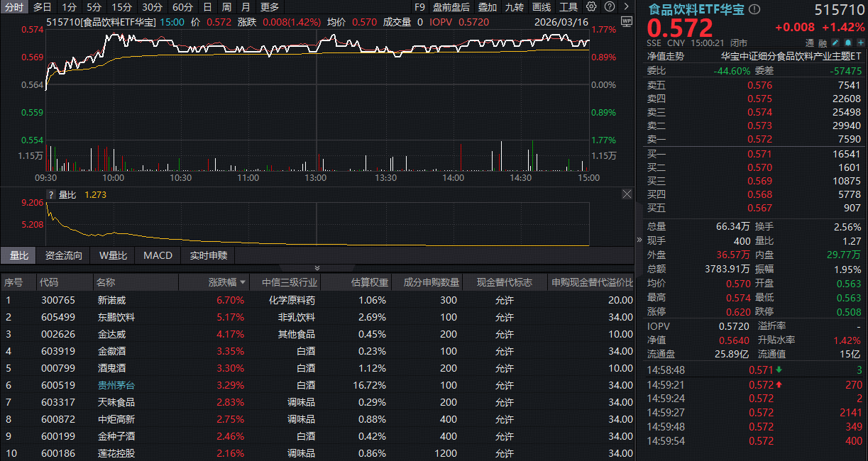Viewport: 868px width, 461px height.
Task: Open the settings gear in the toolbar
Action: coord(591,7)
